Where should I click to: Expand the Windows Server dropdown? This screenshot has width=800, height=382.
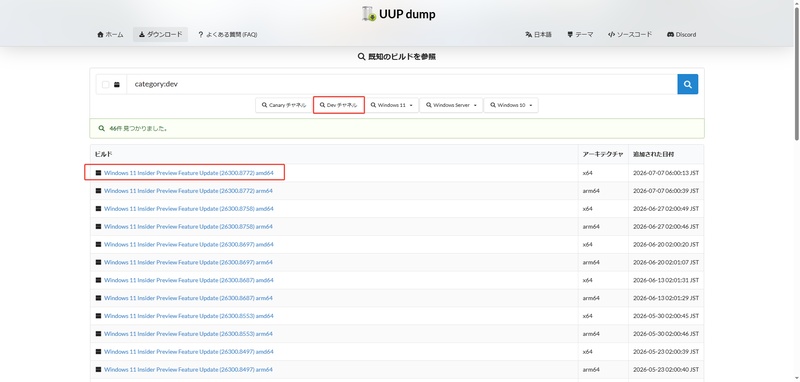[451, 105]
